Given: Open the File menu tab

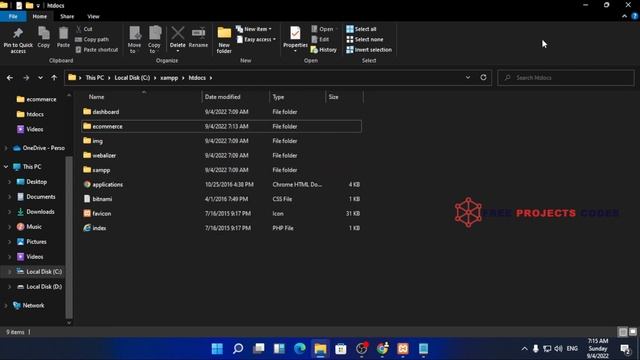Looking at the screenshot, I should 13,16.
